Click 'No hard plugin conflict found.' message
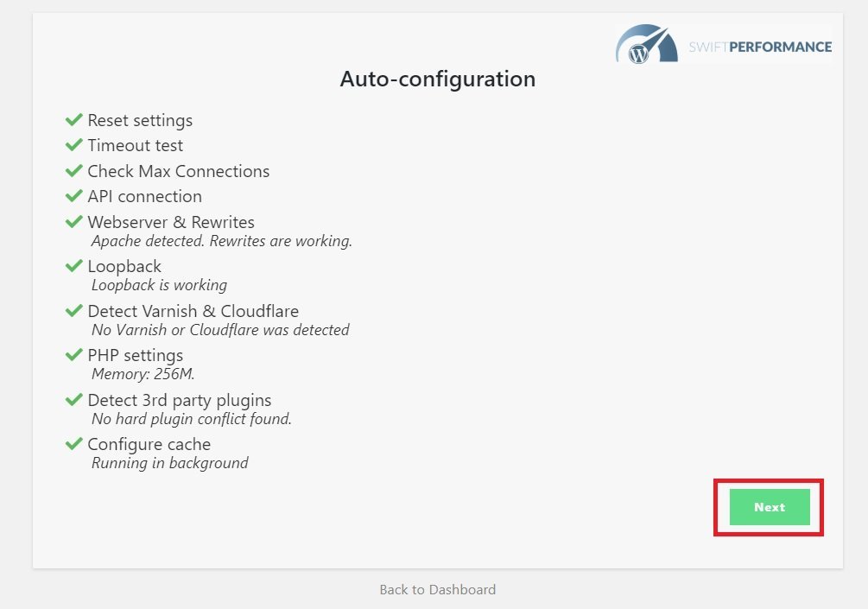 [x=192, y=419]
